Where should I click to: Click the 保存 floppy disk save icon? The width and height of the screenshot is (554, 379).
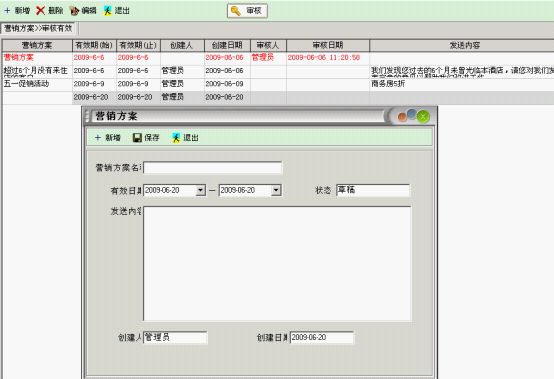[137, 137]
